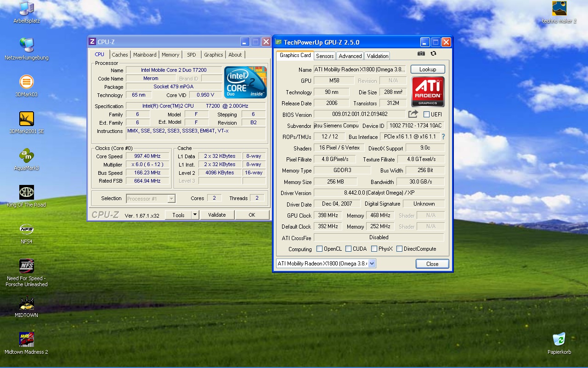The width and height of the screenshot is (588, 368).
Task: Switch to the Mainboard tab
Action: pyautogui.click(x=145, y=55)
